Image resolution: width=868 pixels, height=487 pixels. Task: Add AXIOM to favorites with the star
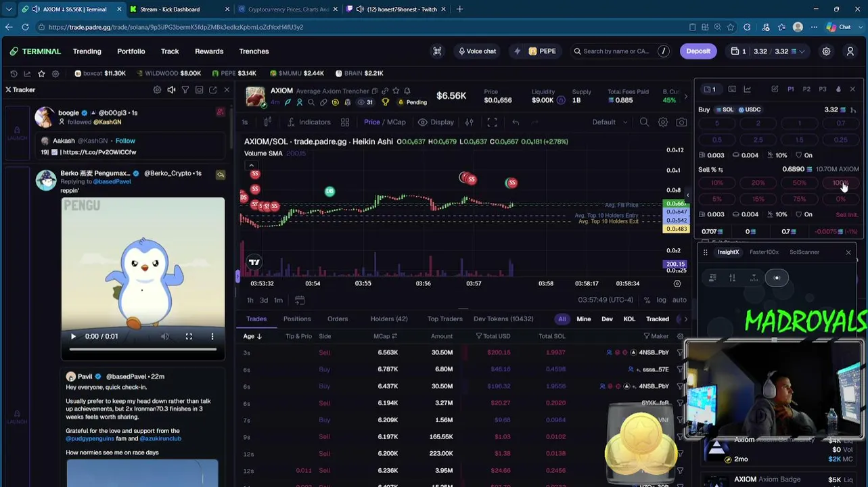pyautogui.click(x=396, y=91)
